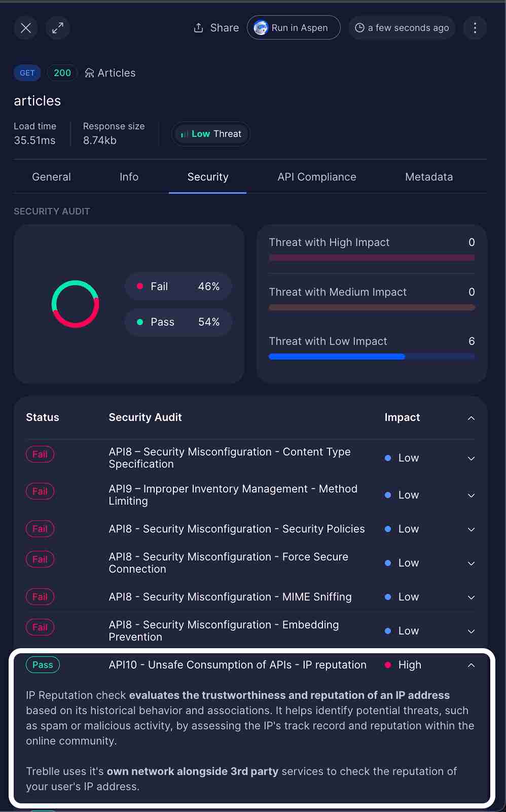
Task: Click the pass/fail donut chart
Action: [75, 304]
